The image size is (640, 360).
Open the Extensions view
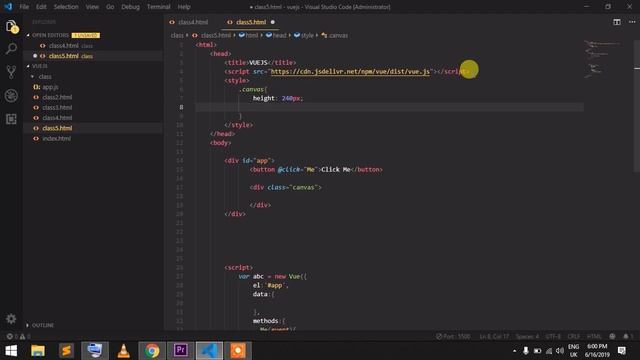click(x=11, y=119)
